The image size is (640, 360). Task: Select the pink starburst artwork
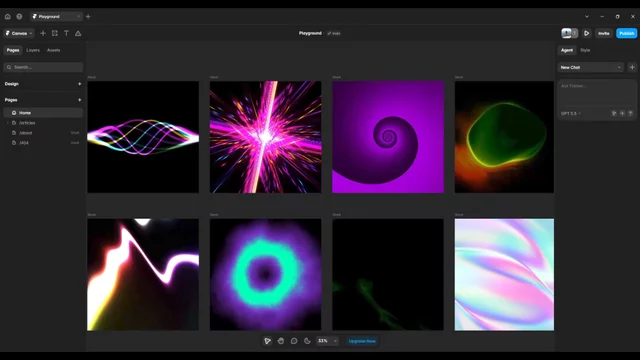265,137
